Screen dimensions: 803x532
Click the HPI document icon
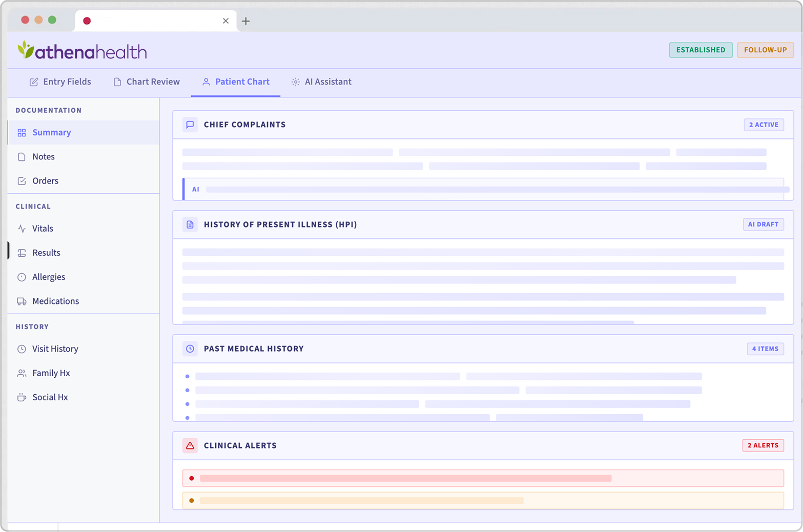click(x=190, y=224)
